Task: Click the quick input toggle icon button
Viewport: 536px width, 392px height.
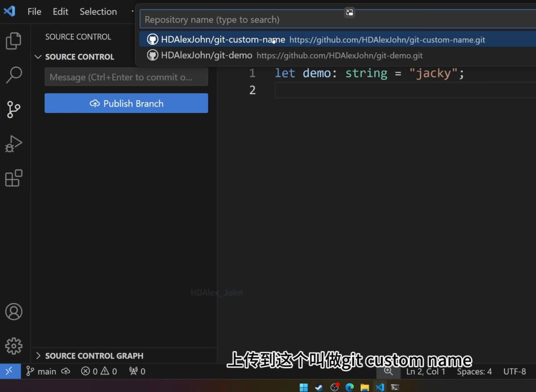Action: 349,12
